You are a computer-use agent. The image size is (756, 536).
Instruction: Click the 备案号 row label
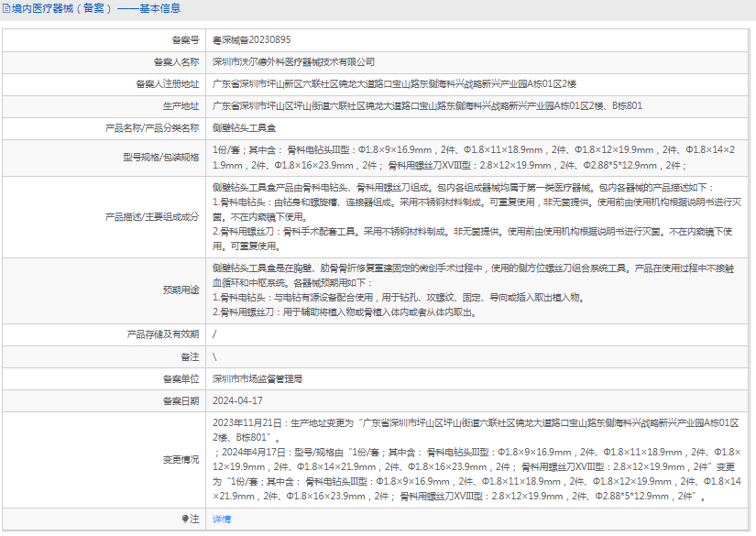pos(186,40)
